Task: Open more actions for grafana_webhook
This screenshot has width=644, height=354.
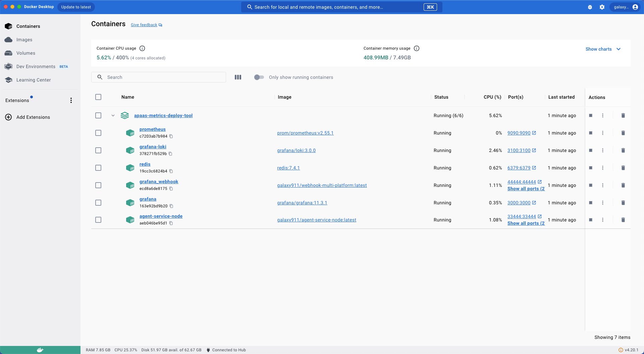Action: click(603, 185)
